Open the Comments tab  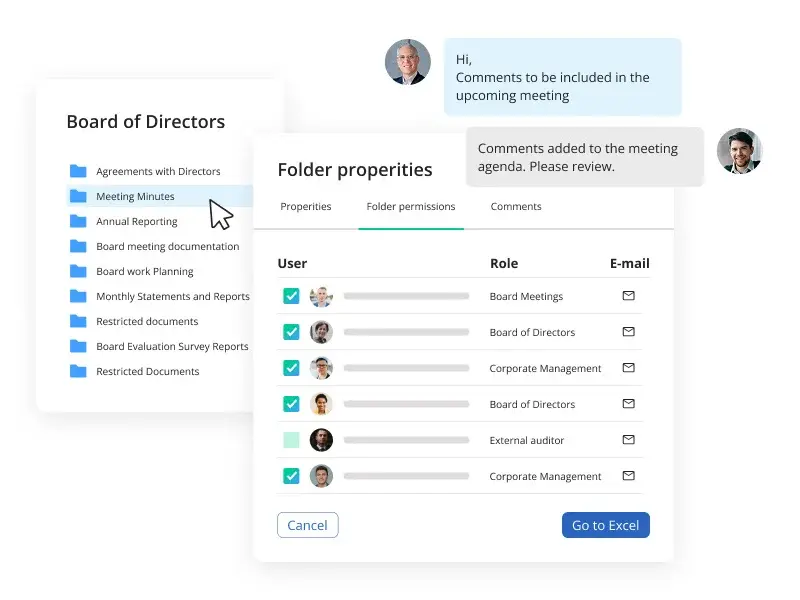pos(516,207)
